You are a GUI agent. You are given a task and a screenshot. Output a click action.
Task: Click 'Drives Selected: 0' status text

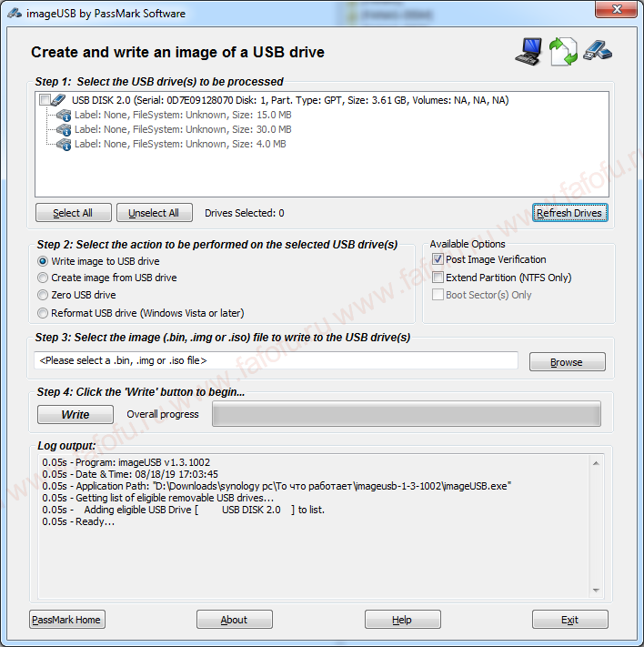(245, 213)
